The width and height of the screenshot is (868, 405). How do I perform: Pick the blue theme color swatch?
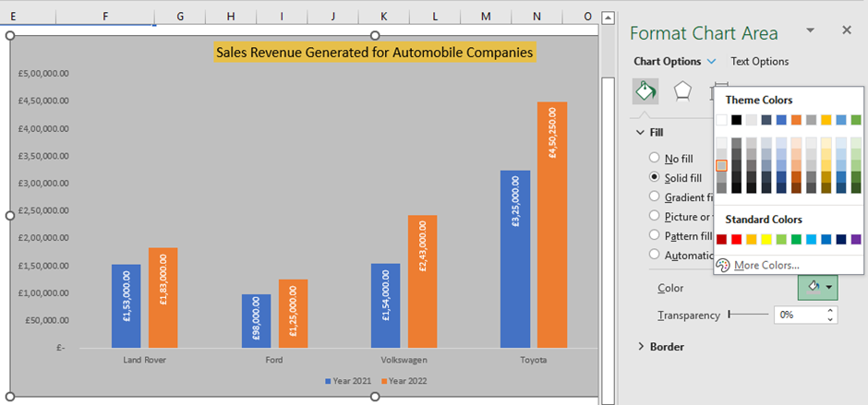(x=781, y=120)
